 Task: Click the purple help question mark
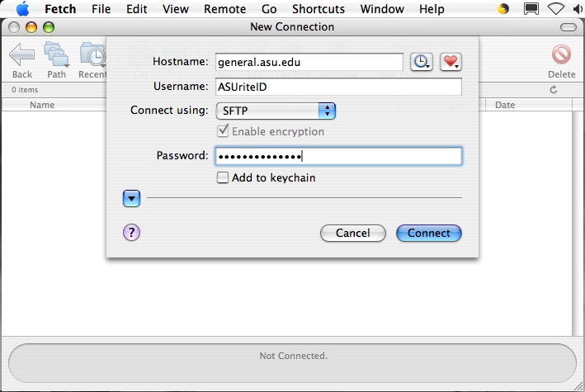coord(131,233)
